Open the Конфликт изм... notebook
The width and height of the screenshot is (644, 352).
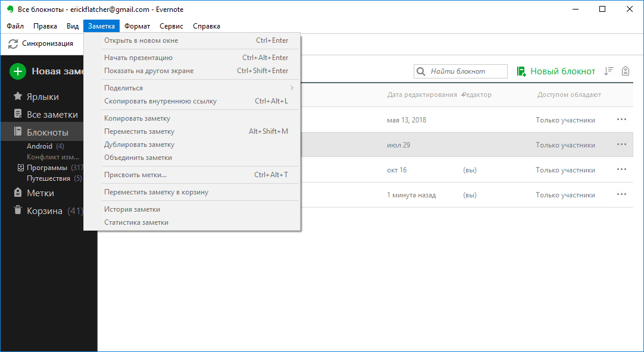(53, 157)
